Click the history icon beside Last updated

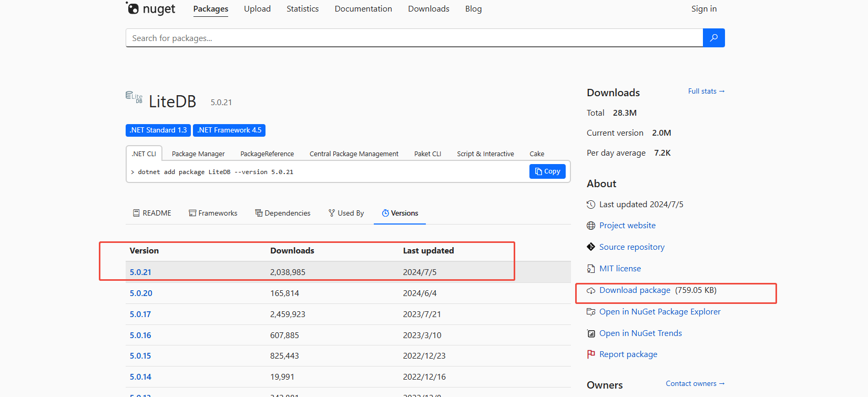[x=591, y=205]
